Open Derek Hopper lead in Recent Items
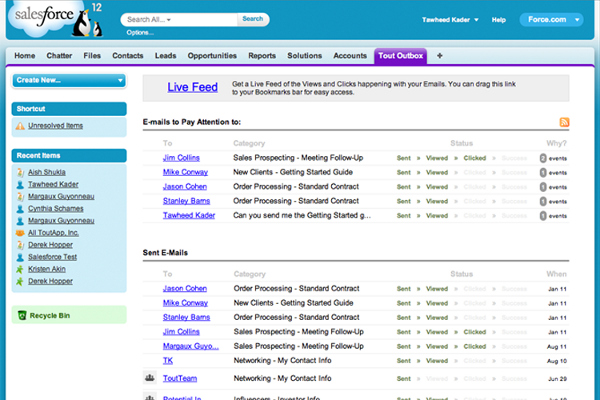The image size is (600, 400). pyautogui.click(x=50, y=245)
